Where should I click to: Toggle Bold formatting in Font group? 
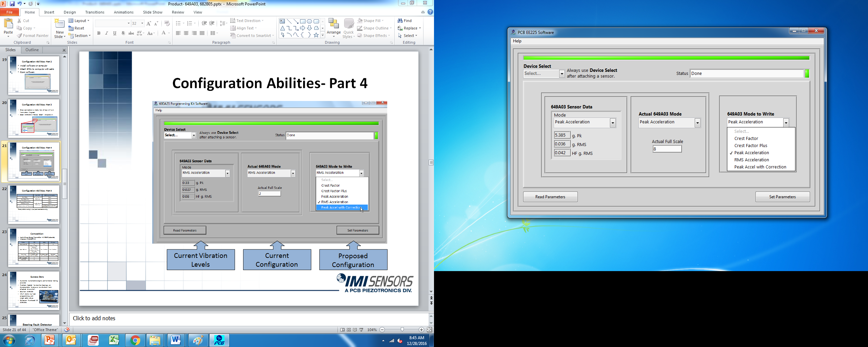[x=99, y=33]
